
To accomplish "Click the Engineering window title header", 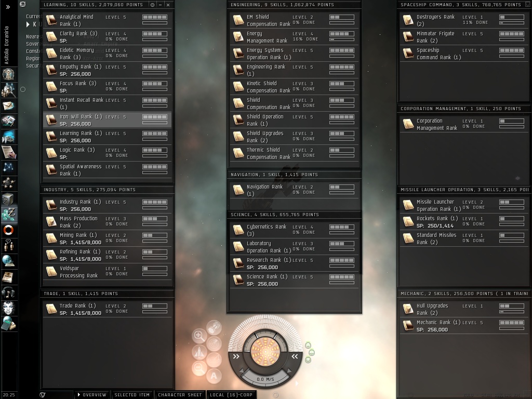I will 294,5.
